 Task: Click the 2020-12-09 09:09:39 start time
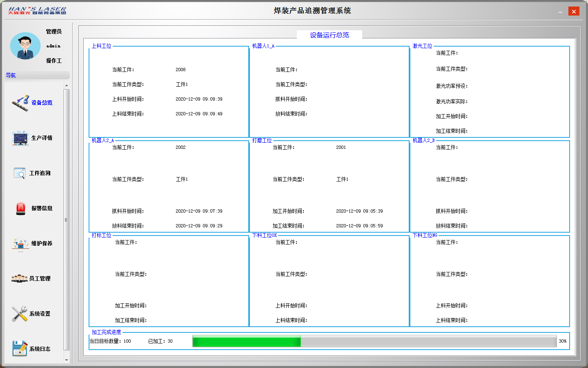[199, 99]
